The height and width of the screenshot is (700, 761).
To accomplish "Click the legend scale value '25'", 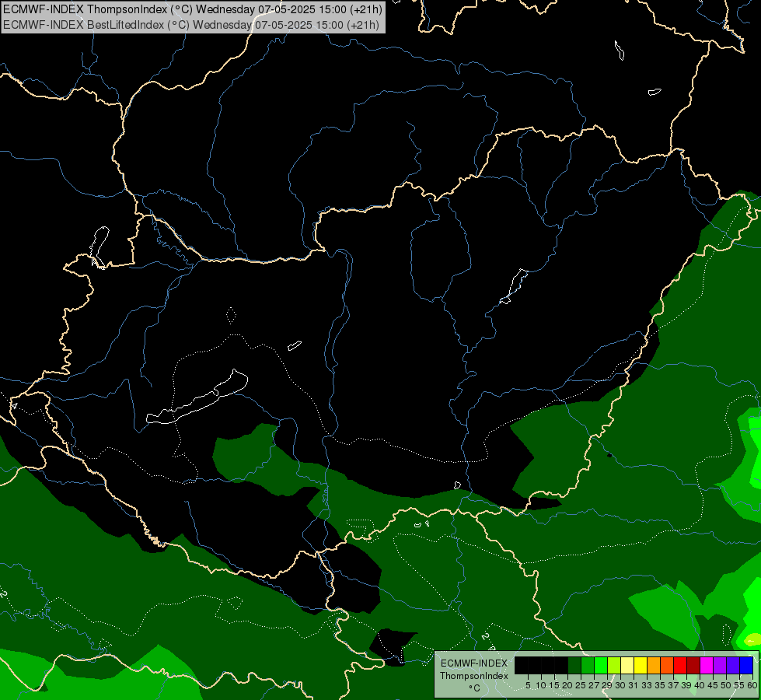I will tap(581, 685).
